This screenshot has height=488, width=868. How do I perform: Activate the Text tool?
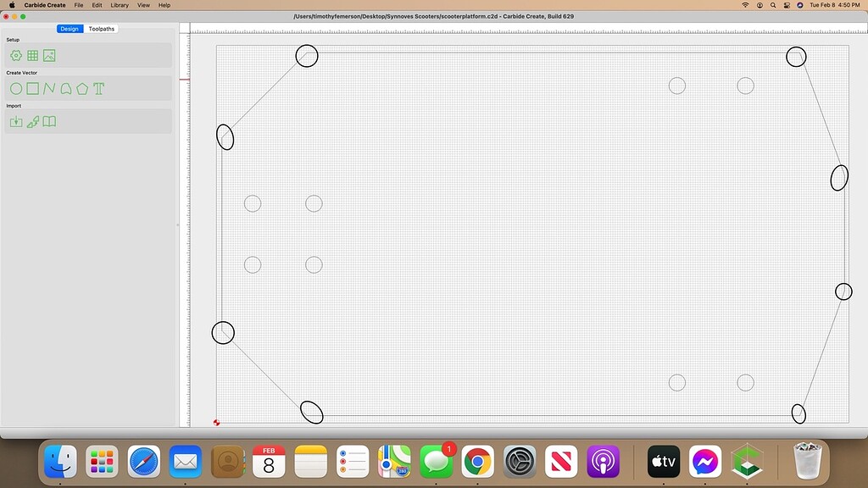pyautogui.click(x=99, y=88)
